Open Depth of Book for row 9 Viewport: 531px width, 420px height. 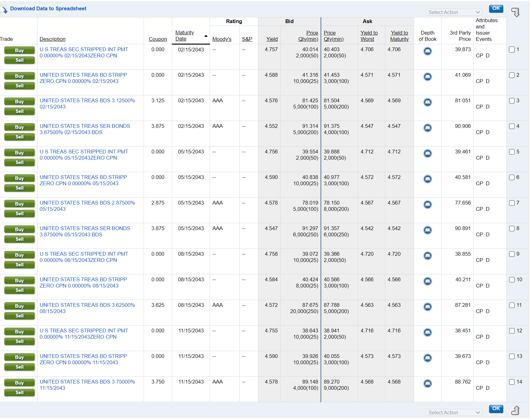427,256
